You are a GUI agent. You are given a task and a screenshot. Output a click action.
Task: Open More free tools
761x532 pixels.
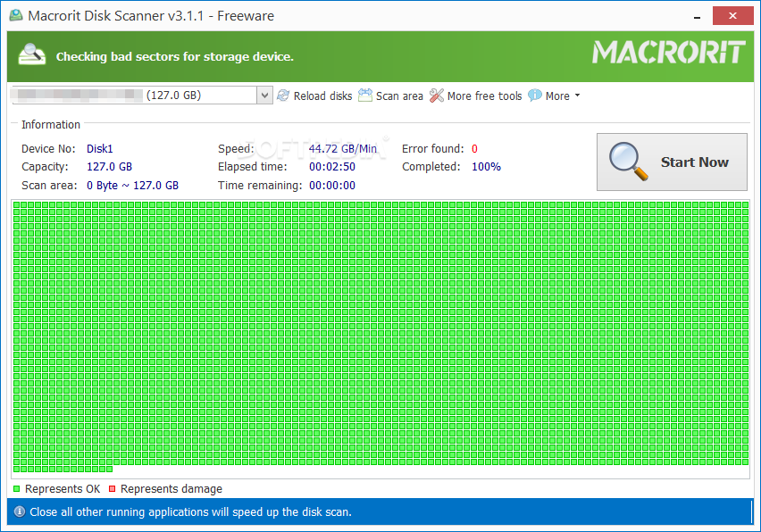click(x=484, y=96)
